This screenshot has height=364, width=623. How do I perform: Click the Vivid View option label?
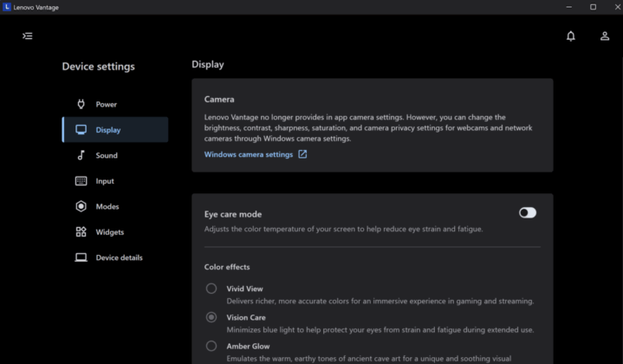click(x=244, y=289)
